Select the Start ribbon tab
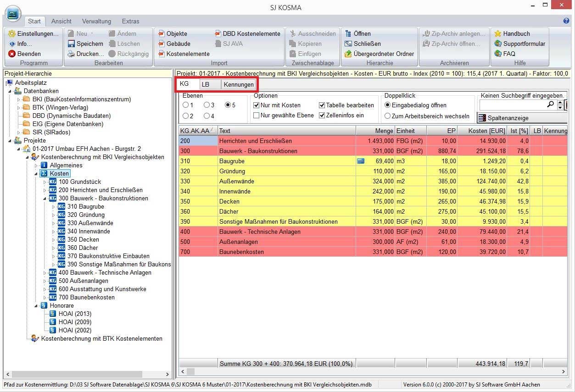Screen dimensions: 575x392 pyautogui.click(x=34, y=21)
